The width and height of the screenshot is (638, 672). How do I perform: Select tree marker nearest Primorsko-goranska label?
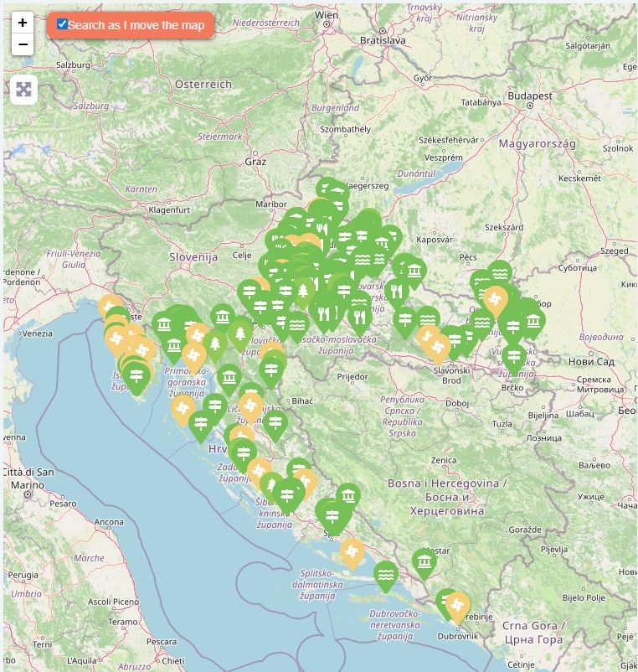coord(215,346)
